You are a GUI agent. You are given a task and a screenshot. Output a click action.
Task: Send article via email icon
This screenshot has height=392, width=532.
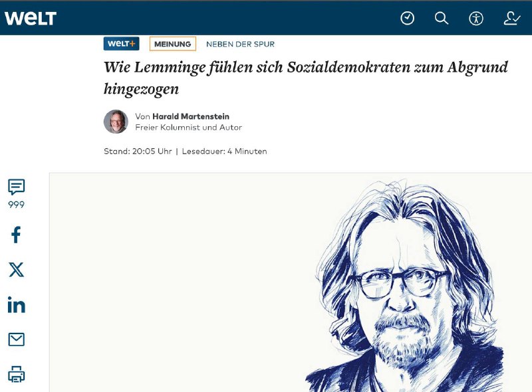[x=16, y=339]
